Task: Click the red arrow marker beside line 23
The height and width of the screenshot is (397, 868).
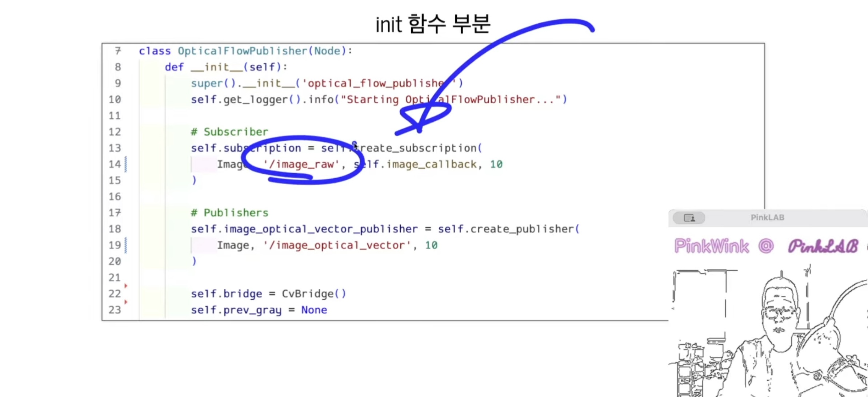Action: (x=126, y=302)
